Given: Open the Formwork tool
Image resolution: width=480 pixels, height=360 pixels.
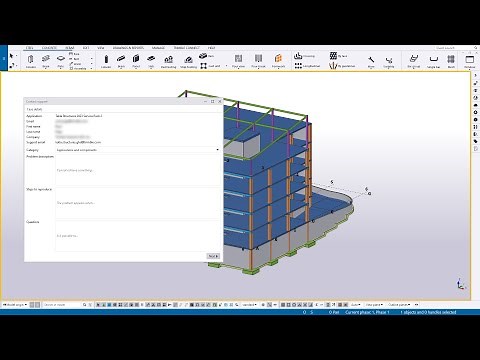Looking at the screenshot, I should point(278,61).
